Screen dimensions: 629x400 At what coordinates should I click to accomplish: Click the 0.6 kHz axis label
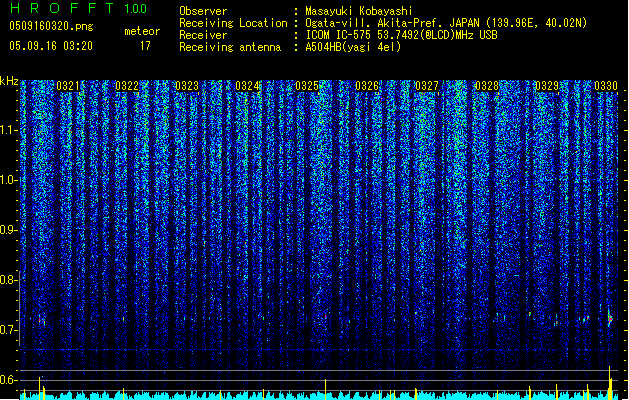pos(8,380)
